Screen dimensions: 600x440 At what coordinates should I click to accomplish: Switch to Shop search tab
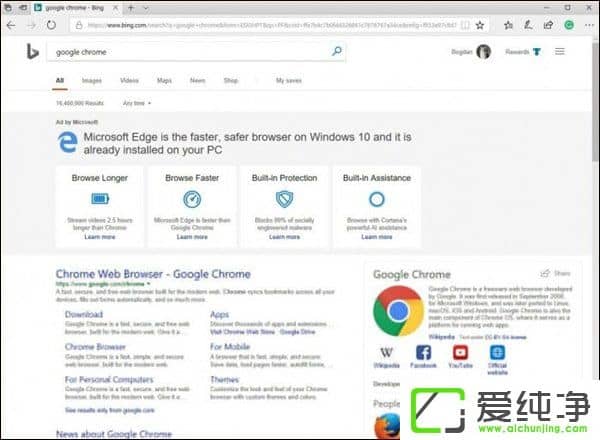click(231, 80)
